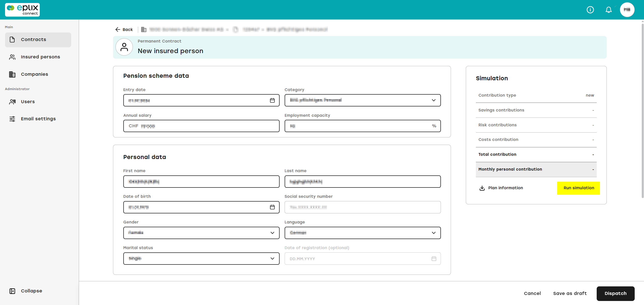Image resolution: width=644 pixels, height=305 pixels.
Task: Click the Employment capacity field
Action: pos(363,126)
